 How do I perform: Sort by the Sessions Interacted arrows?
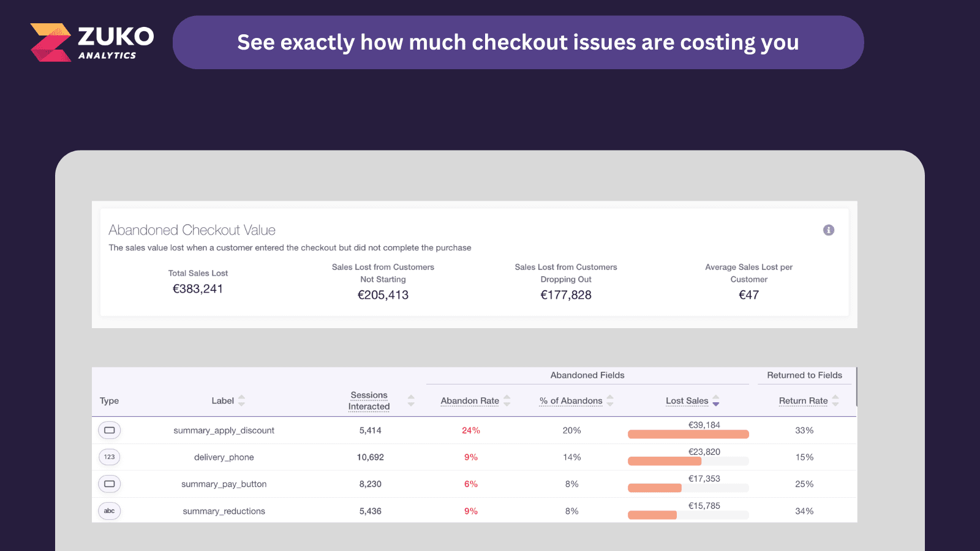(411, 400)
